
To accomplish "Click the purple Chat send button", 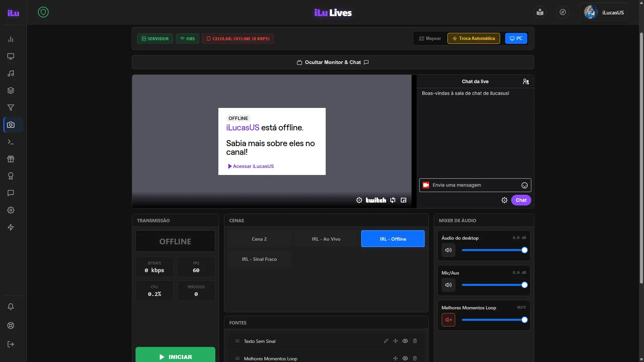I will (x=521, y=200).
